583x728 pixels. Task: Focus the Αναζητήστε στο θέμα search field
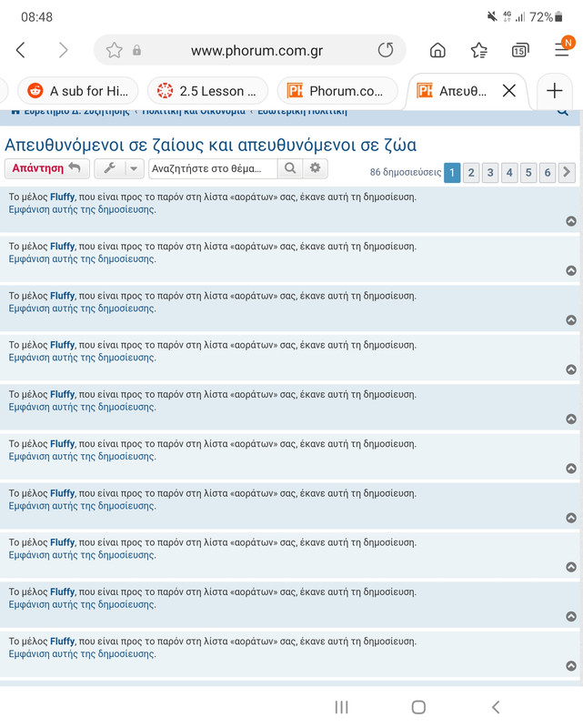tap(213, 168)
